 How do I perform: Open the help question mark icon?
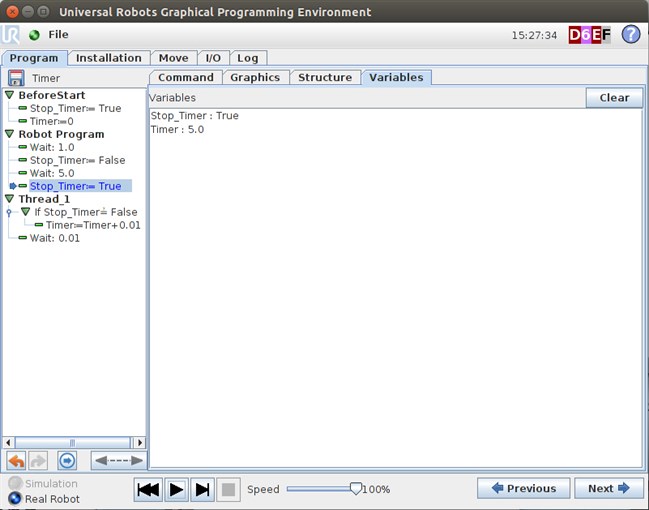(631, 34)
